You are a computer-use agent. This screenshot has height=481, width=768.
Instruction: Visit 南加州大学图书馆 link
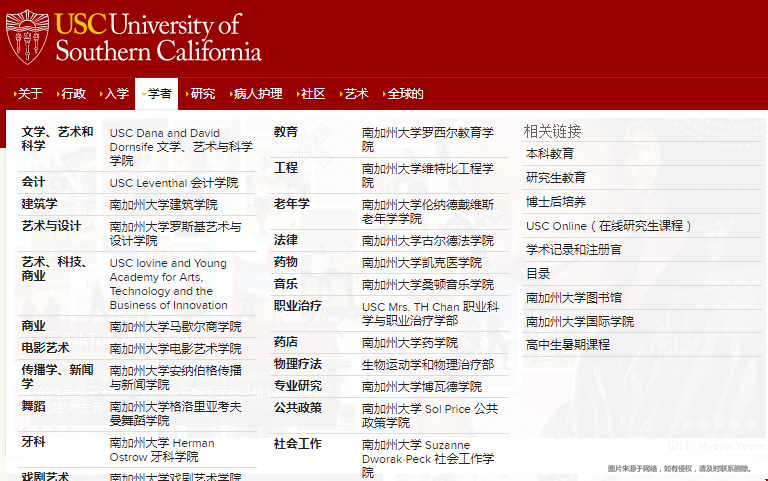[574, 298]
